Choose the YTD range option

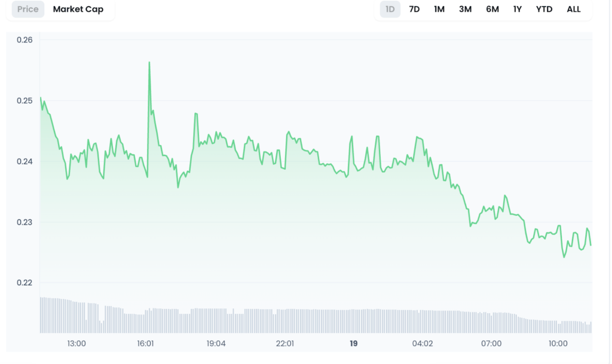544,10
